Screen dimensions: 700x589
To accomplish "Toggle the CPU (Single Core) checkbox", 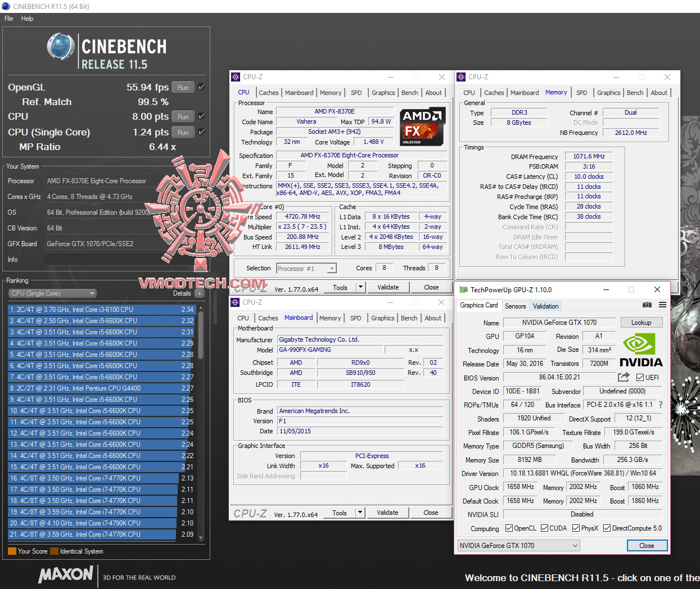I will pyautogui.click(x=202, y=132).
